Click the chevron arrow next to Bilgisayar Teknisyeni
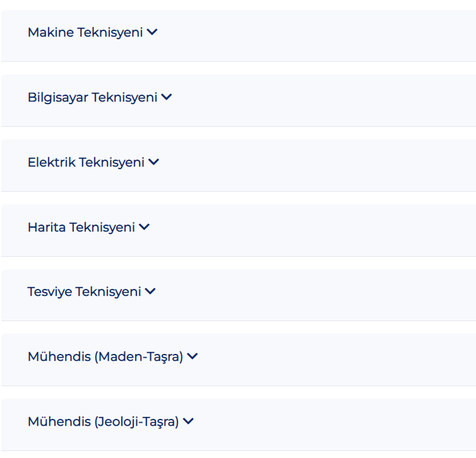This screenshot has height=458, width=476. (167, 97)
